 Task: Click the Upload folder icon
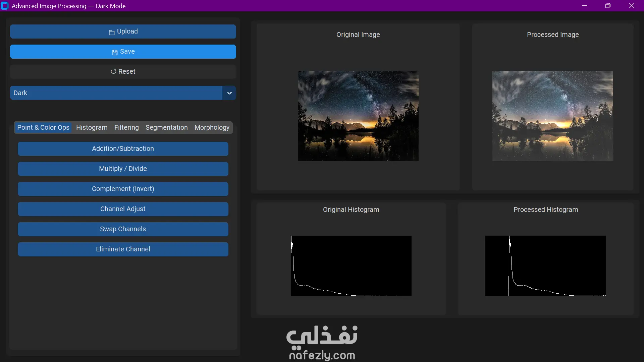tap(112, 32)
